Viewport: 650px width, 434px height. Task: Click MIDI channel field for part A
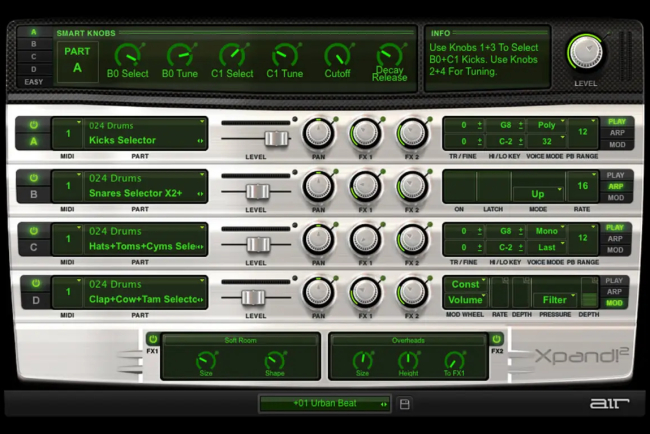tap(68, 133)
